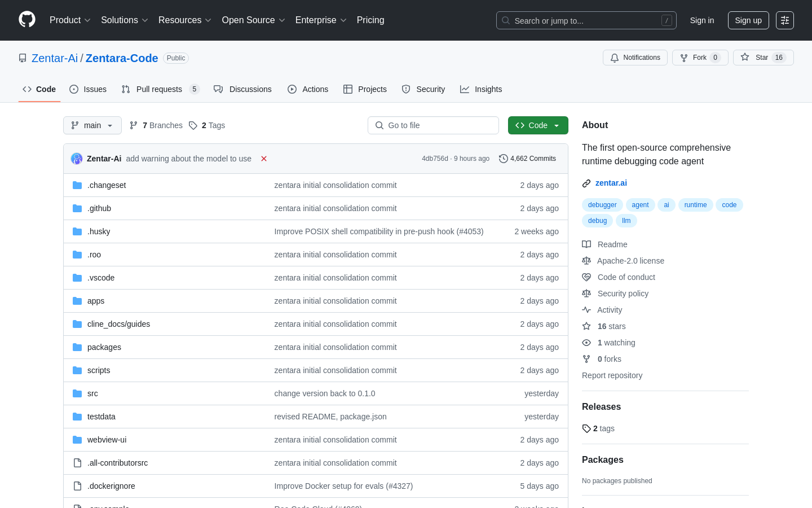Open the Discussions tab

tap(242, 89)
